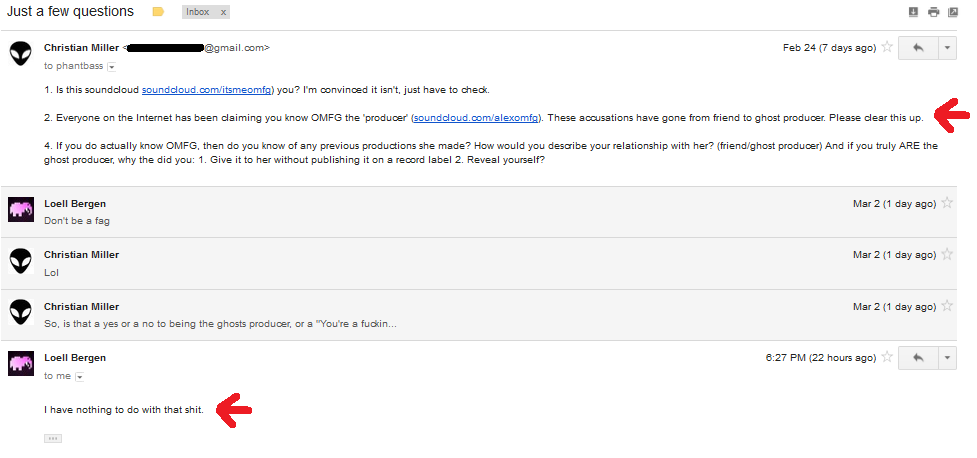Click the yellow importance marker label

click(x=158, y=12)
